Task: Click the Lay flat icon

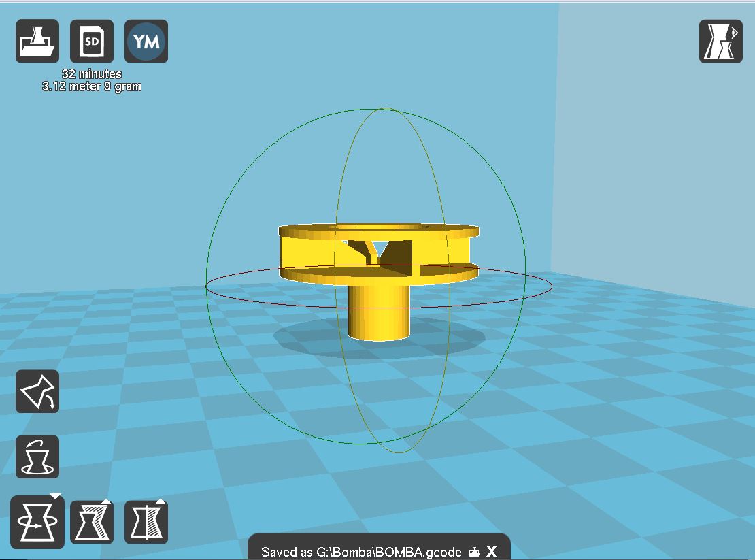Action: (37, 391)
